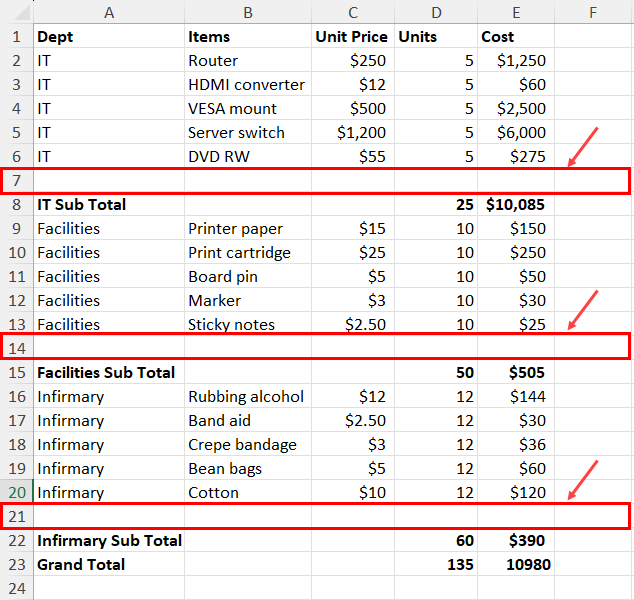This screenshot has height=600, width=634.
Task: Select the Crepe bandage cell
Action: pyautogui.click(x=248, y=445)
